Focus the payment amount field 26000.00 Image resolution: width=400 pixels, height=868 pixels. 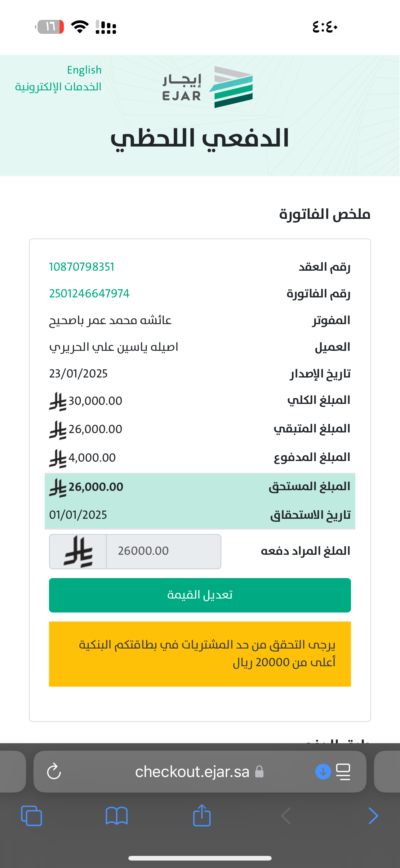[163, 551]
